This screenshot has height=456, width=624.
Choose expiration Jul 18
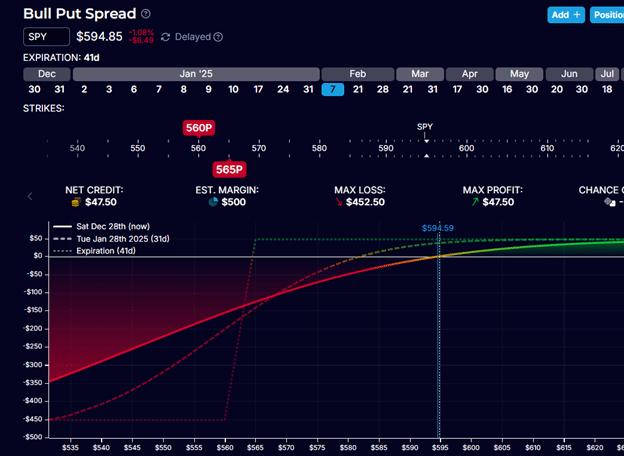607,89
